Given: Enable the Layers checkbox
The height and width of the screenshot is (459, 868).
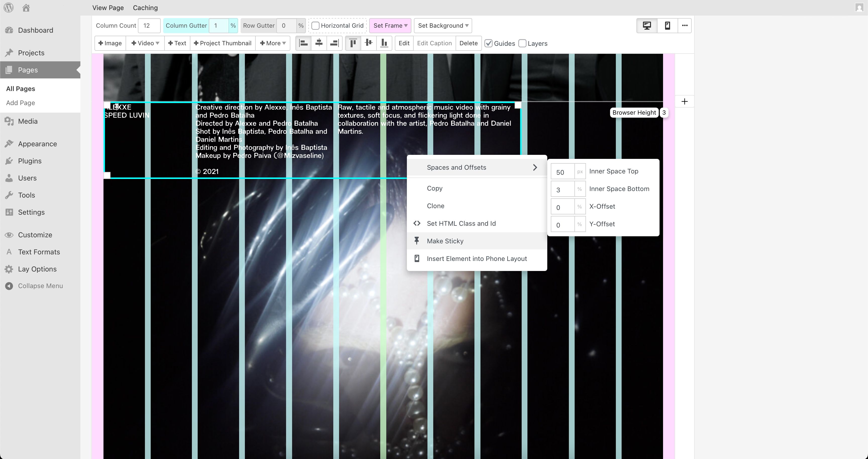Looking at the screenshot, I should pyautogui.click(x=522, y=43).
